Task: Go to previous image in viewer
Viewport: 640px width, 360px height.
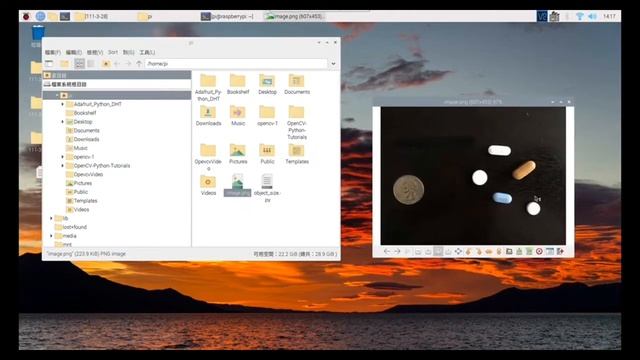Action: [387, 251]
